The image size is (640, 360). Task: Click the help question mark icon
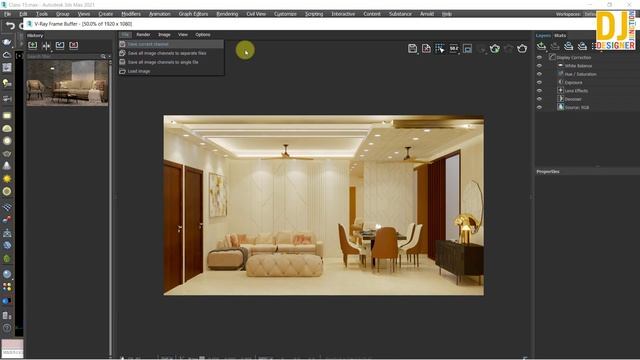pos(7,328)
